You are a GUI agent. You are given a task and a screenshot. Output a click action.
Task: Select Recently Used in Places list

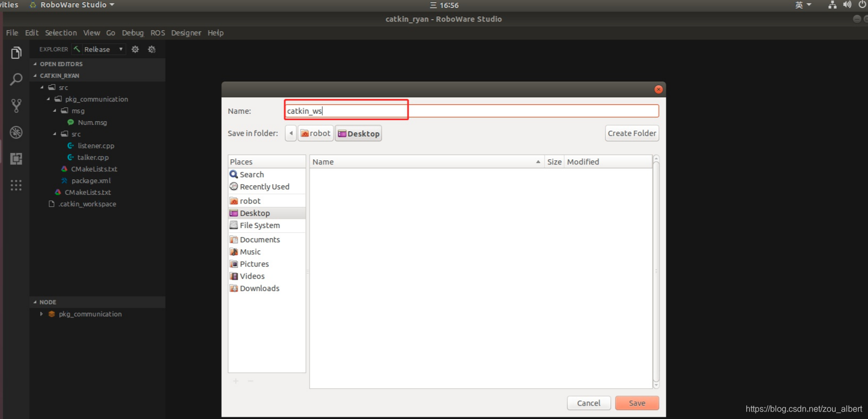(267, 187)
